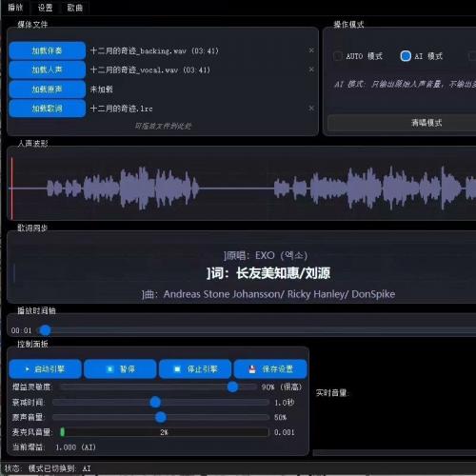This screenshot has width=476, height=476.
Task: Click the 0.001 microphone level value
Action: [x=285, y=432]
